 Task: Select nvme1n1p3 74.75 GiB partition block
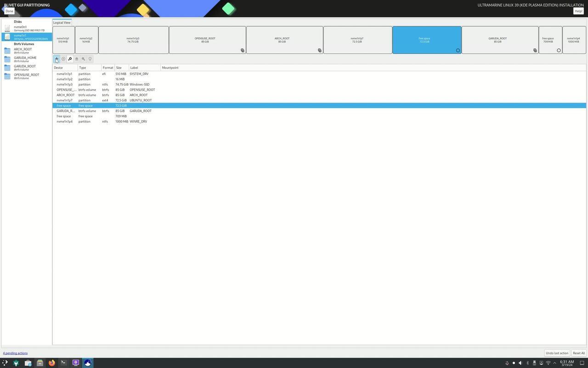coord(133,40)
